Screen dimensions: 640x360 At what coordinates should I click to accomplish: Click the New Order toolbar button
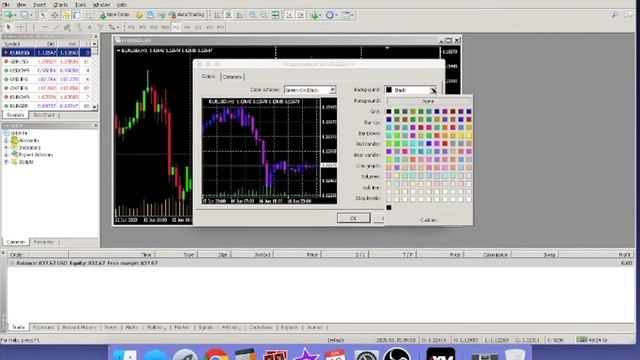coord(114,15)
